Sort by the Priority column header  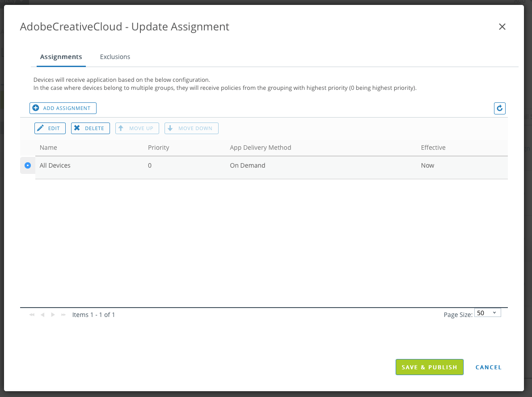pos(158,148)
